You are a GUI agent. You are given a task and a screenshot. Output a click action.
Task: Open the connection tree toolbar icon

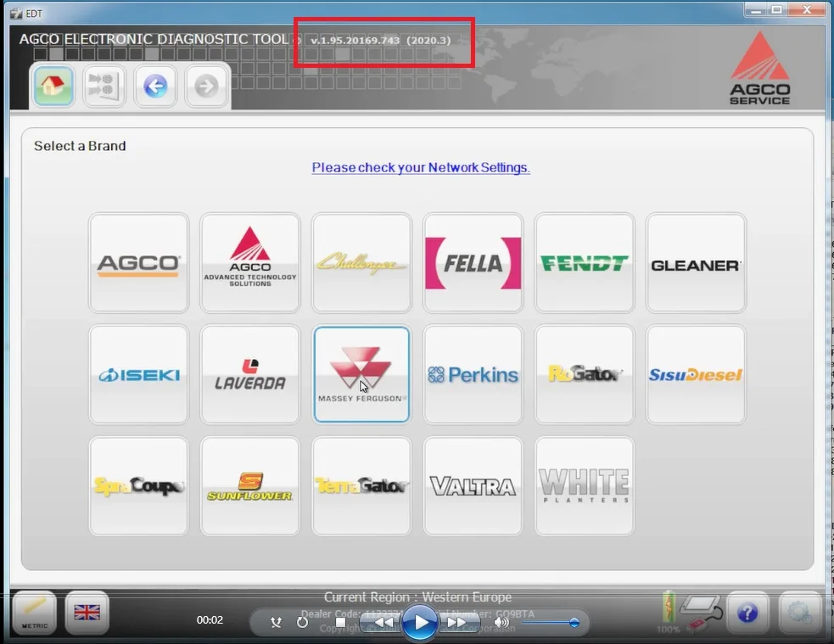point(104,86)
